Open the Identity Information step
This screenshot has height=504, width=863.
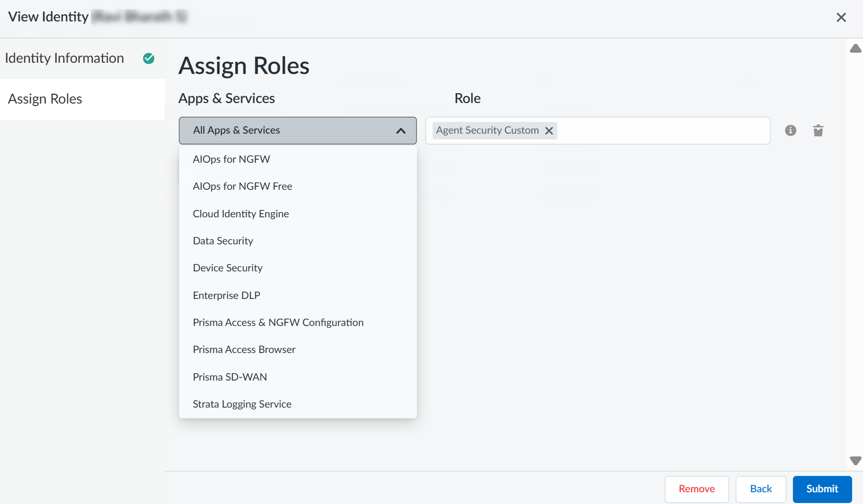[x=64, y=58]
